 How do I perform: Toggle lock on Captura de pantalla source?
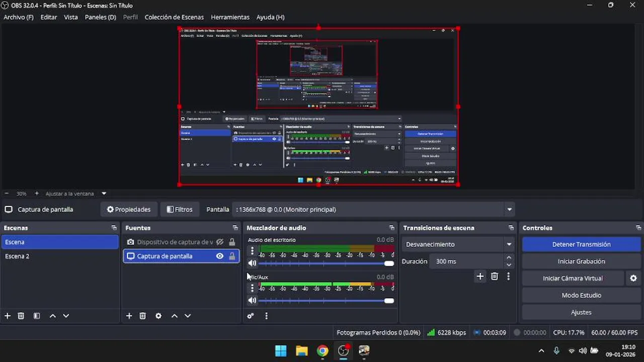pyautogui.click(x=232, y=256)
